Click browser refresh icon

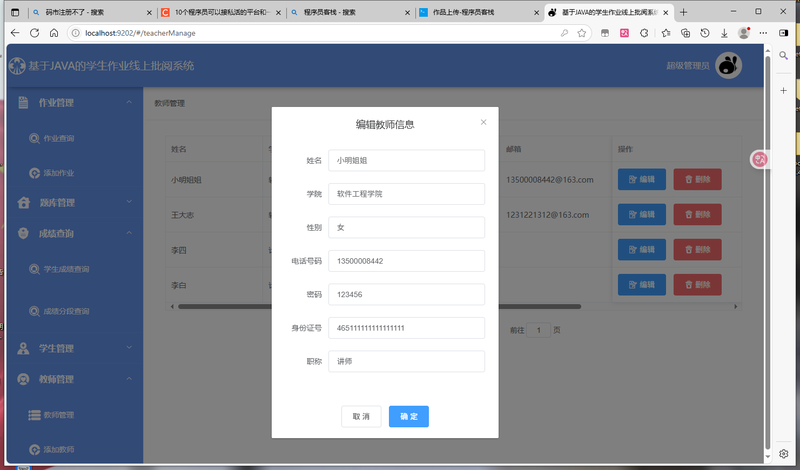pyautogui.click(x=35, y=33)
